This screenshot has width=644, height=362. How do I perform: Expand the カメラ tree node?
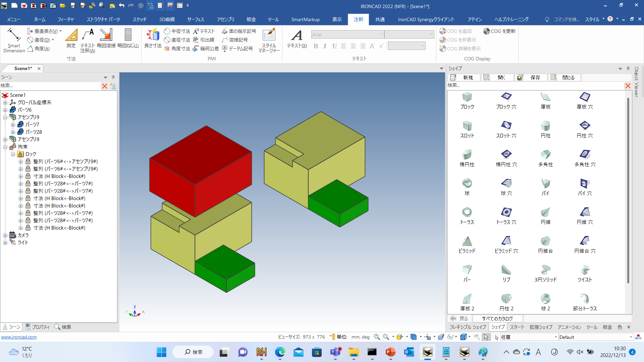pos(5,235)
